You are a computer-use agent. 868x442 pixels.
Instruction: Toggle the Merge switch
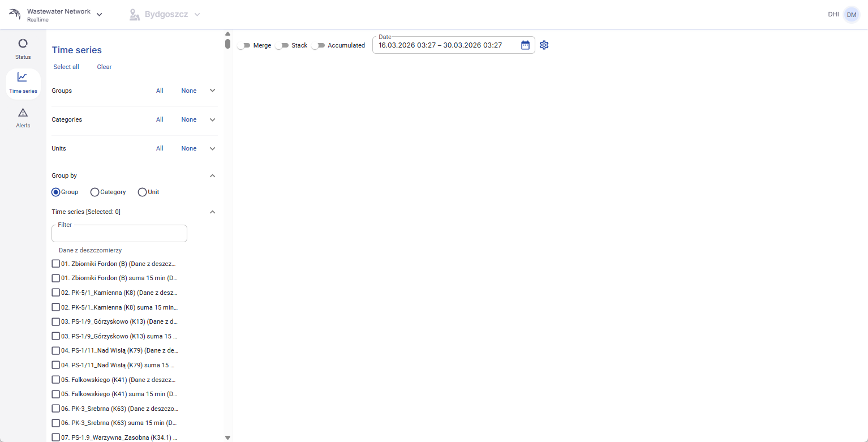[244, 45]
